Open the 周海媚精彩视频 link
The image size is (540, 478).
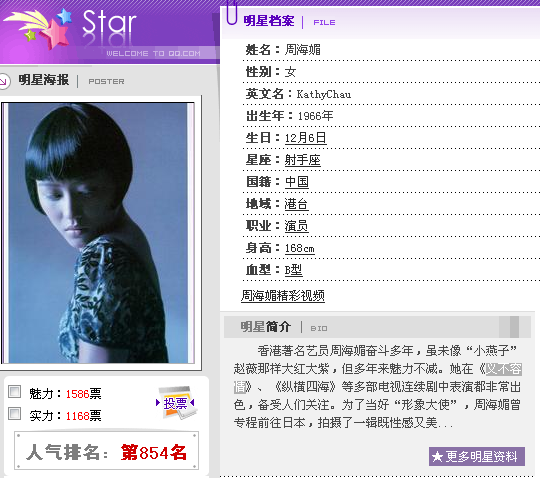[x=283, y=295]
